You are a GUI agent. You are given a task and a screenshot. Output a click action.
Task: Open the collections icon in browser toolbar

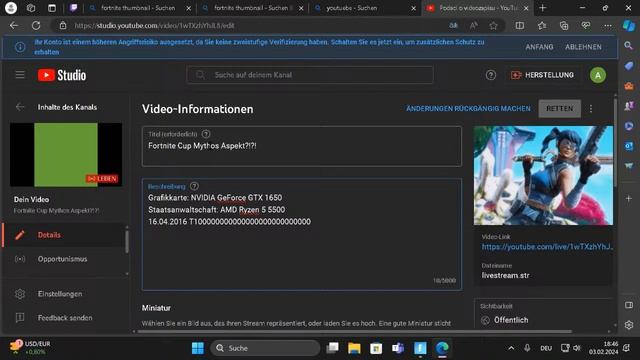coord(564,25)
